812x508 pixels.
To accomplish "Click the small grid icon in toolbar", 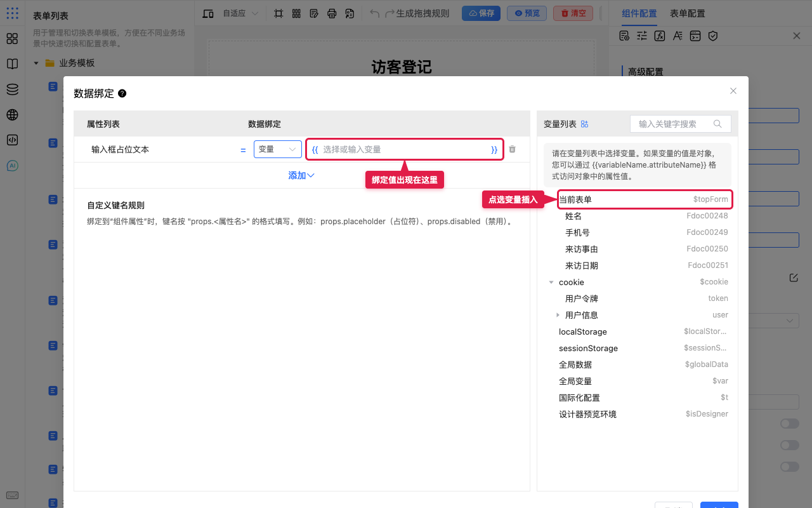I will 296,13.
